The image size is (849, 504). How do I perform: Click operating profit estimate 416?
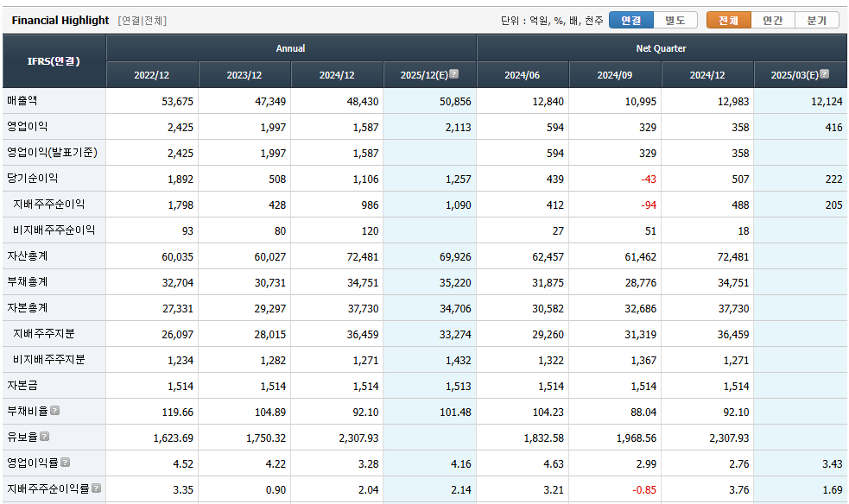(x=833, y=127)
